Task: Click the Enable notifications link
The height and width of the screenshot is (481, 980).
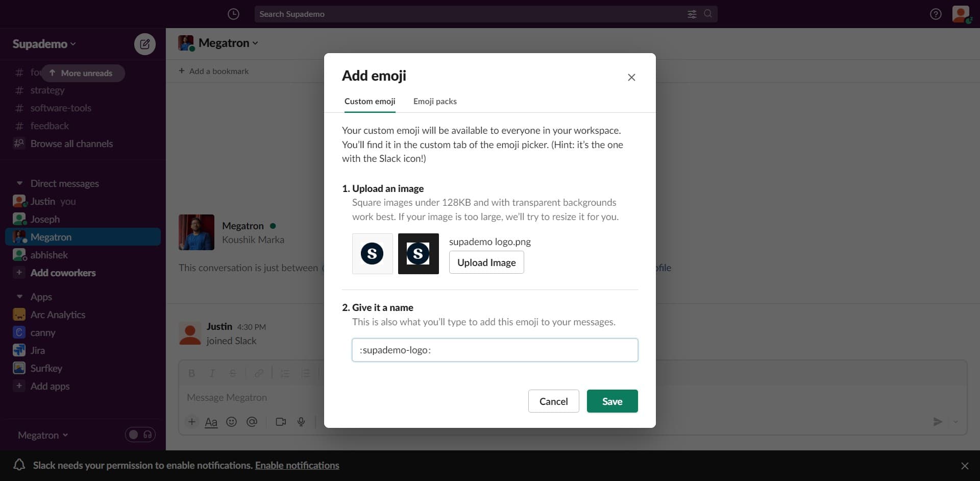Action: pos(297,465)
